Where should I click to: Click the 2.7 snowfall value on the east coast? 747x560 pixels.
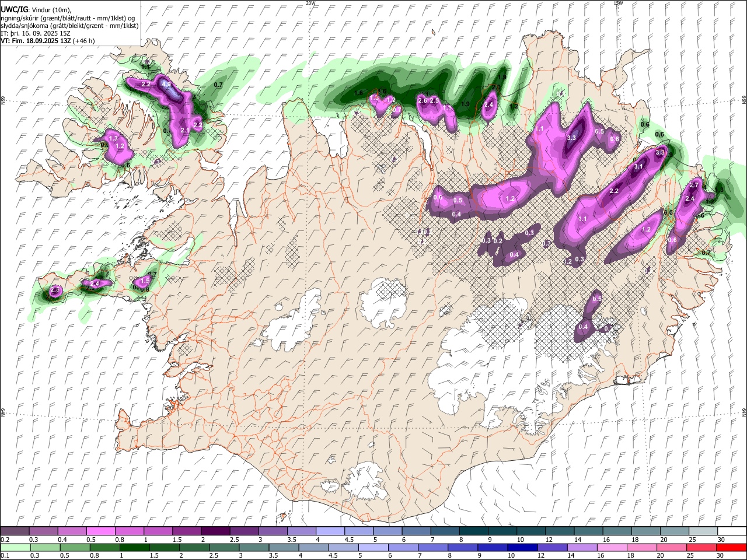(694, 185)
